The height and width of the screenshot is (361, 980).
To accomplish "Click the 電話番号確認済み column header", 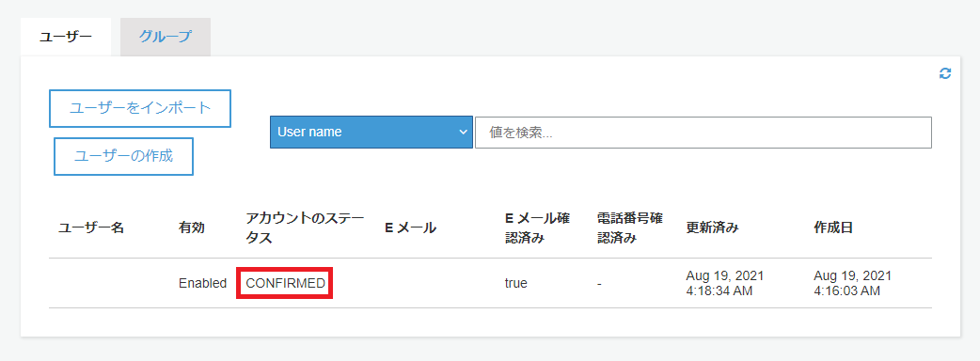I will (x=630, y=228).
